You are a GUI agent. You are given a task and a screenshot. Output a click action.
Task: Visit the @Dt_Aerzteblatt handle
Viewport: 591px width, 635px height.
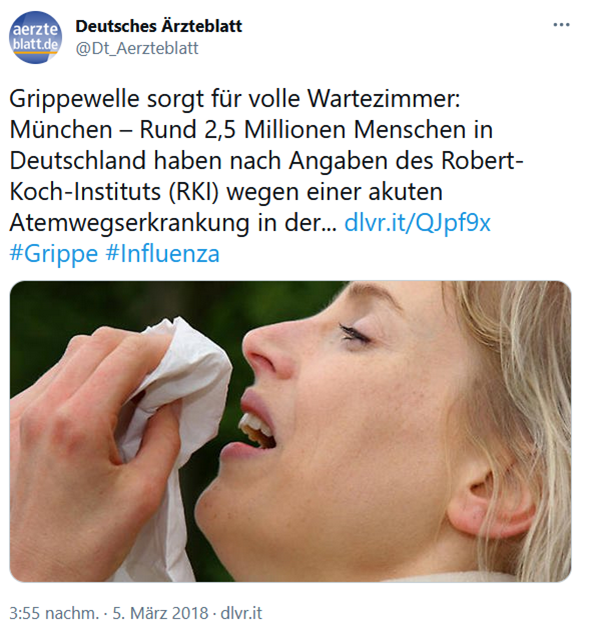(137, 49)
